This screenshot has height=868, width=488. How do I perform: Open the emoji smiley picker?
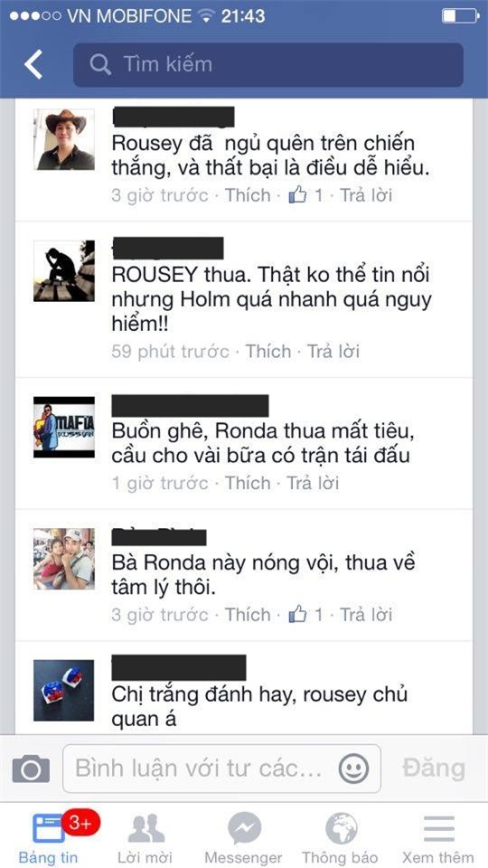point(353,769)
